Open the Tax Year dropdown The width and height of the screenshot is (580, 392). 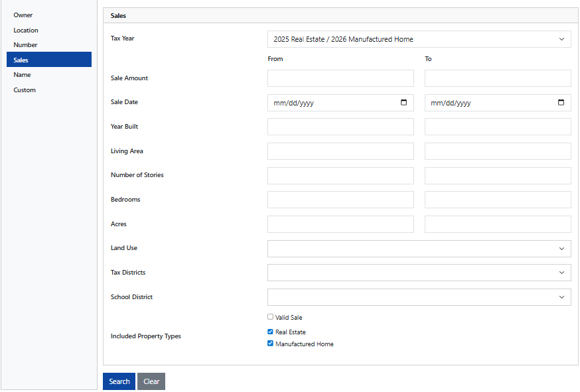419,39
